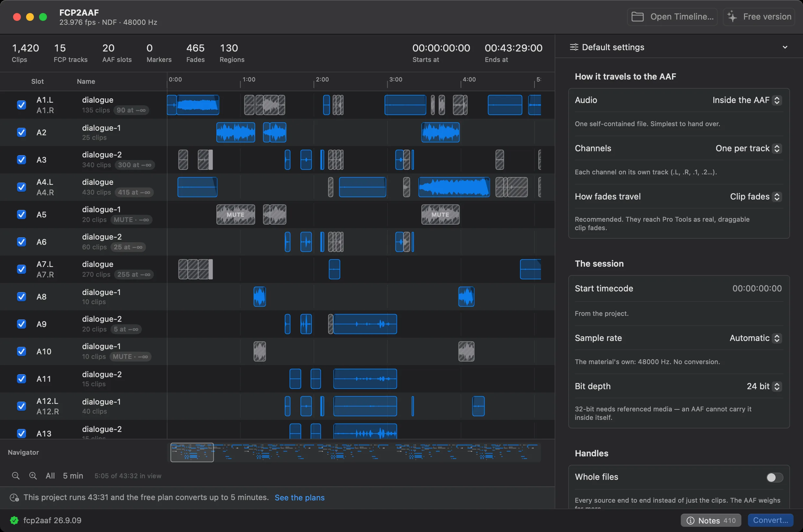Click the '5:05 of 43:32 in view' text
Image resolution: width=803 pixels, height=532 pixels.
pyautogui.click(x=128, y=476)
